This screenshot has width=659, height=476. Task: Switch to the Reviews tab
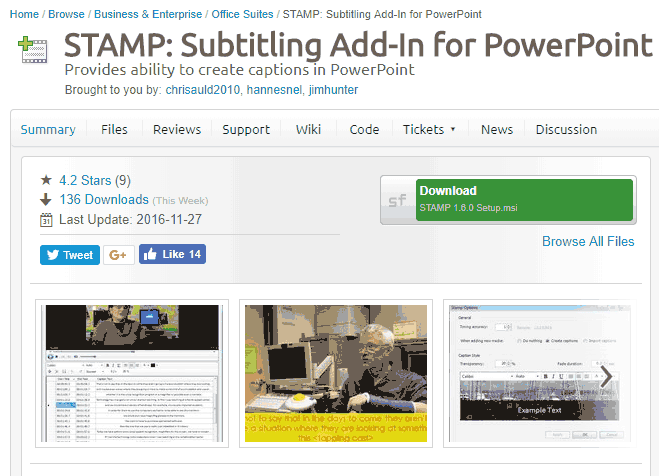pyautogui.click(x=177, y=129)
